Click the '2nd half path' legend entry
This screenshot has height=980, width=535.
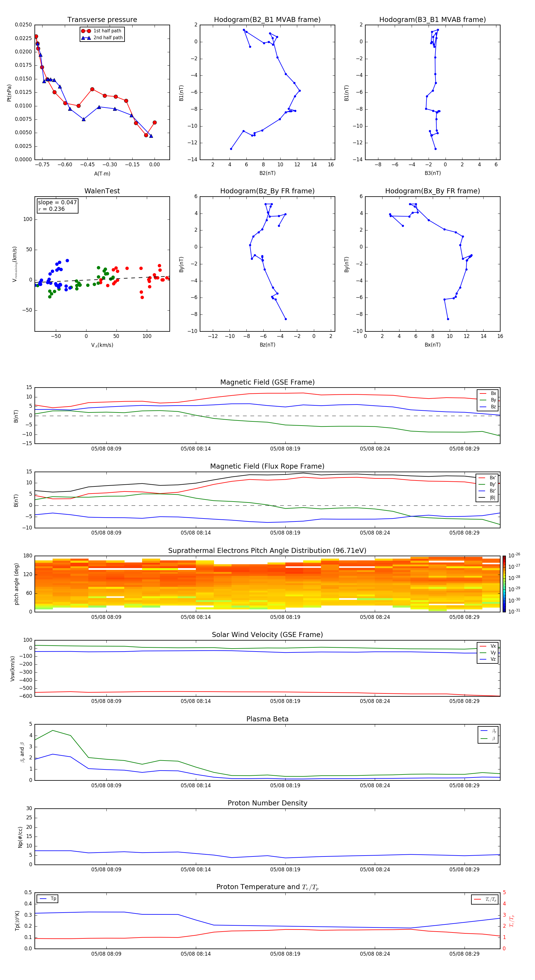(x=102, y=38)
